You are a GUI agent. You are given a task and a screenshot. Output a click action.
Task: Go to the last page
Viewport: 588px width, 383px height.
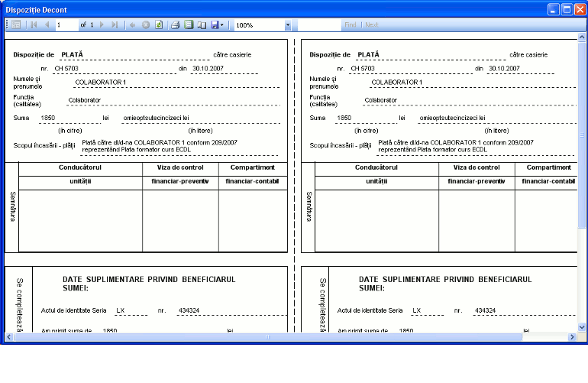tap(115, 24)
